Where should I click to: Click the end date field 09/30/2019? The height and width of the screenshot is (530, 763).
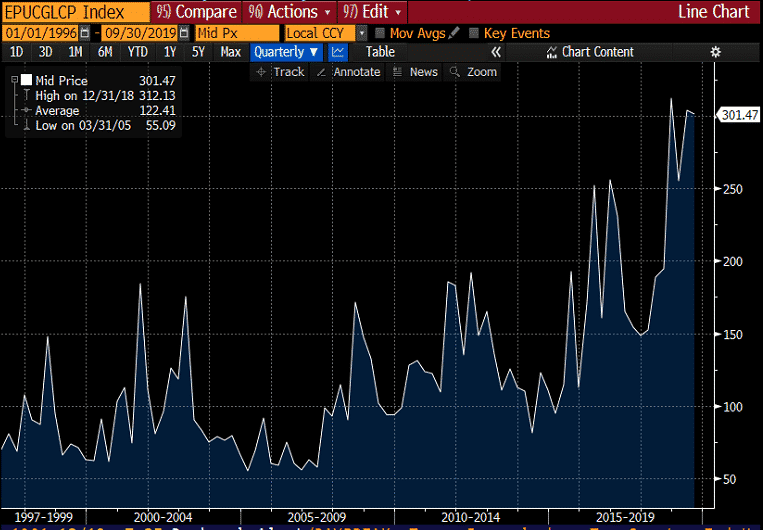click(139, 33)
